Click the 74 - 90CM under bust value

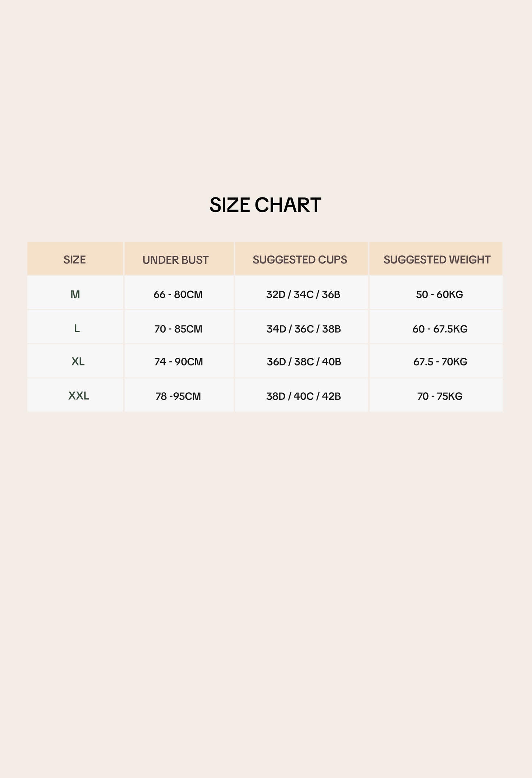pos(179,361)
